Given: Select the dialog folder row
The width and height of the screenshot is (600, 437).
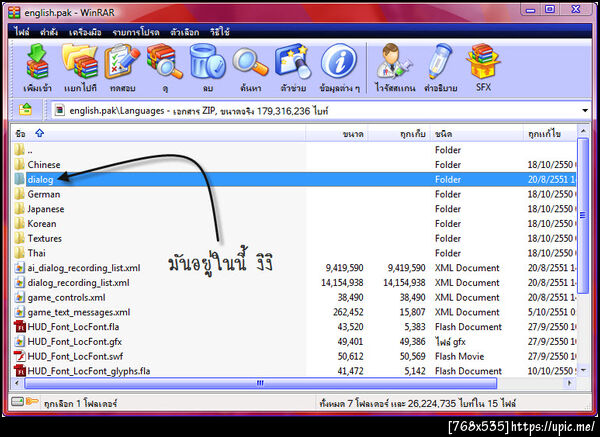Looking at the screenshot, I should coord(294,179).
